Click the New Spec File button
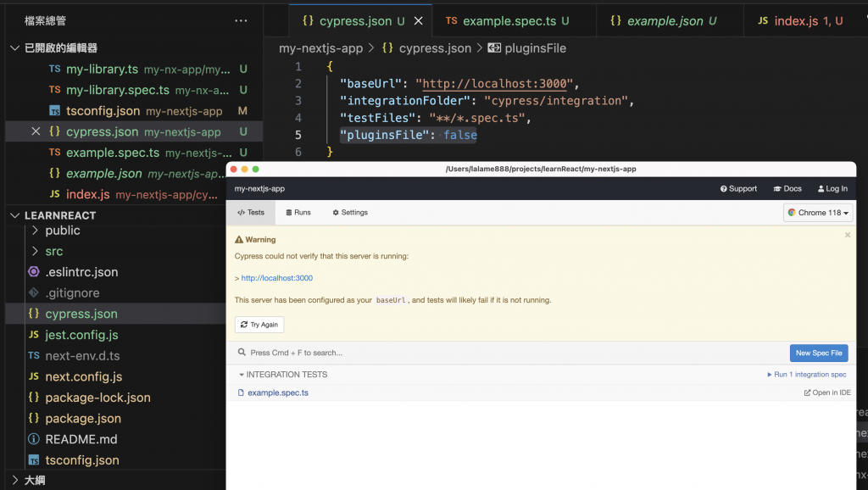Screen dimensions: 868x490 (818, 353)
